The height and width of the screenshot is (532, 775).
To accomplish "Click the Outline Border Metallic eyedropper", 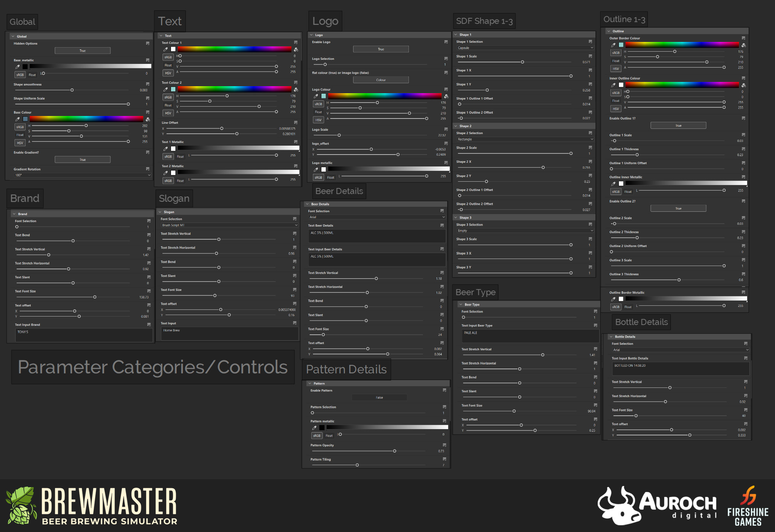I will pyautogui.click(x=613, y=299).
